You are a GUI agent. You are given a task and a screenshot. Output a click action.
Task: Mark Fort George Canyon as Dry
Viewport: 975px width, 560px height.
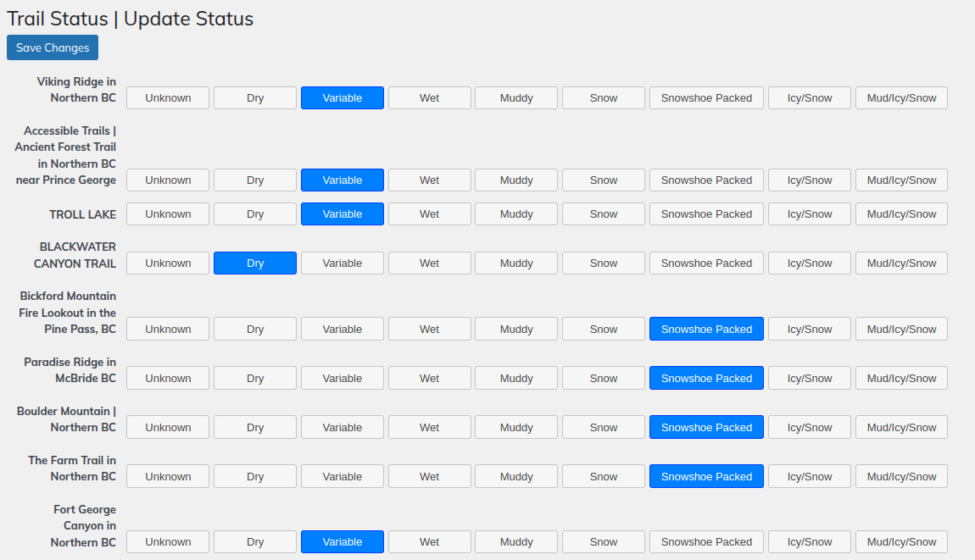(255, 542)
